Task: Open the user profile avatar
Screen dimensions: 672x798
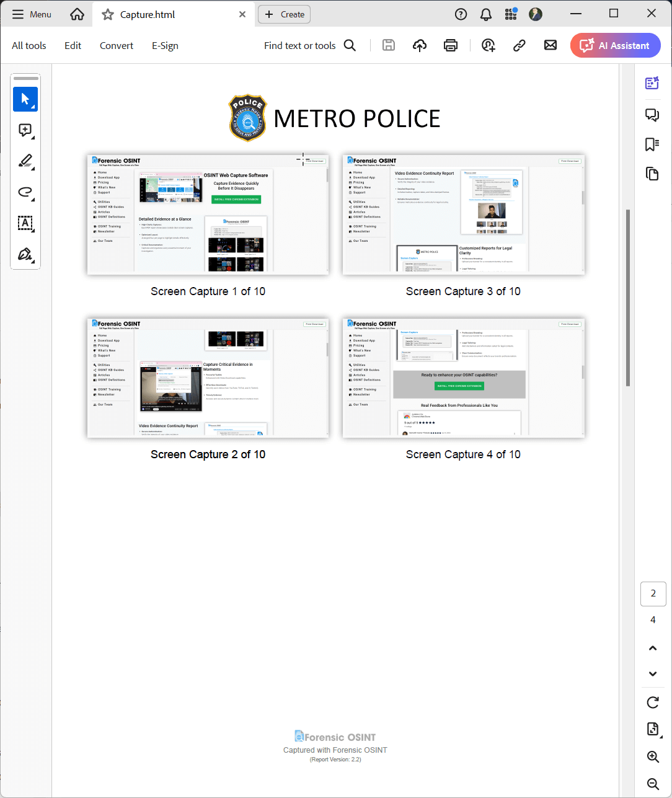Action: pyautogui.click(x=536, y=14)
